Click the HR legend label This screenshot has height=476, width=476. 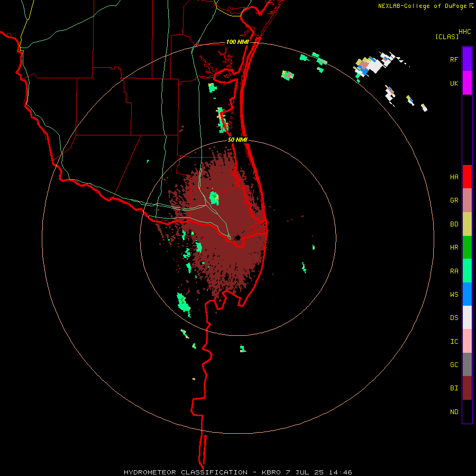coord(454,248)
